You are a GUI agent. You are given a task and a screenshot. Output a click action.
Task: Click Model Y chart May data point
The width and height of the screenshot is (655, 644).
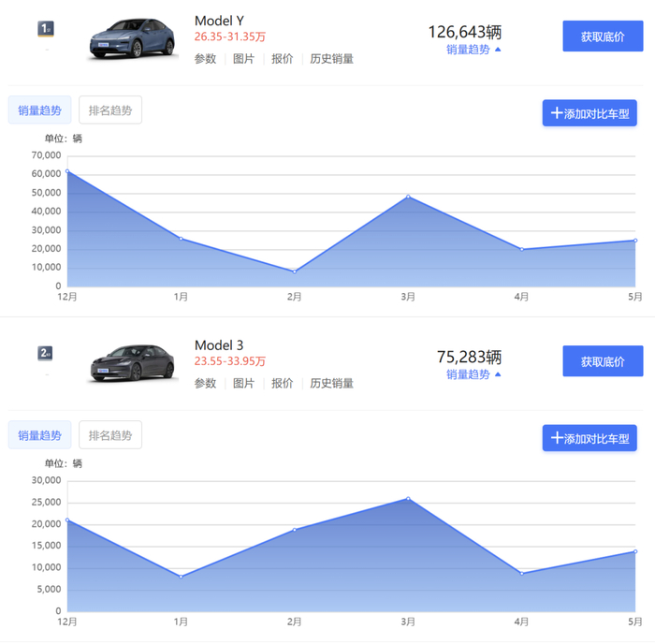[x=635, y=241]
